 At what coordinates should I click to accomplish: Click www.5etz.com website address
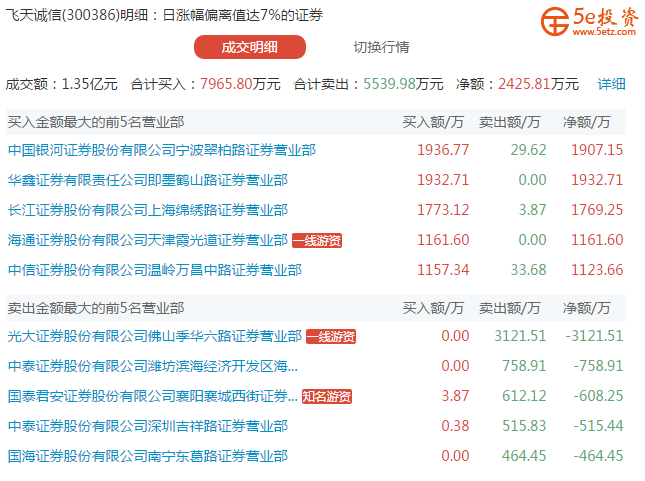coord(604,32)
